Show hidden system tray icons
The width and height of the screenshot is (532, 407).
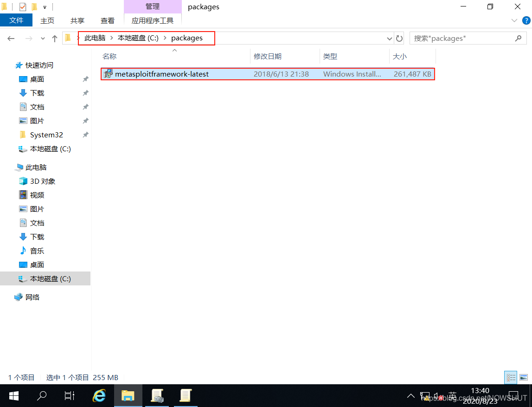coord(411,396)
